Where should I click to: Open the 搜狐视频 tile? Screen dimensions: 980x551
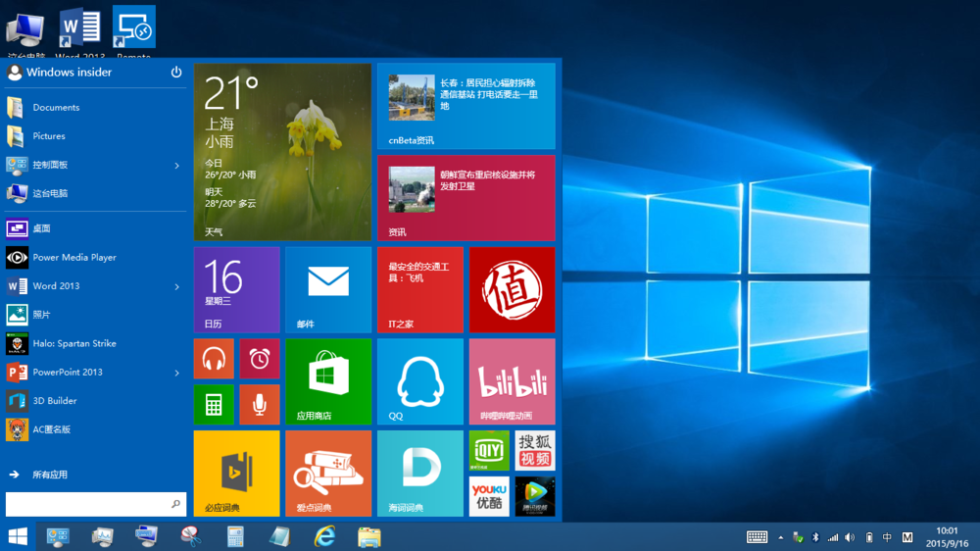point(535,450)
